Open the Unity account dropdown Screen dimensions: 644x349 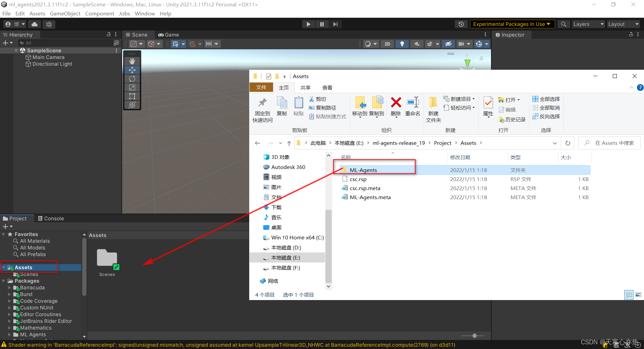[15, 24]
